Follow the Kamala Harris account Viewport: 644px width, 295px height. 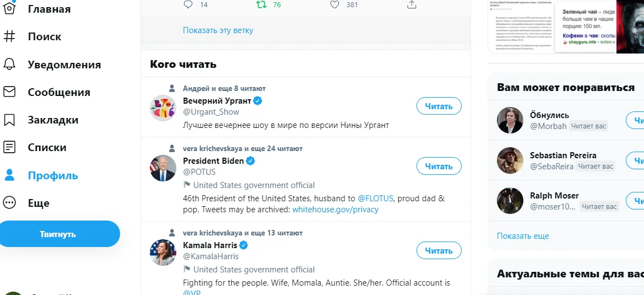(x=439, y=250)
